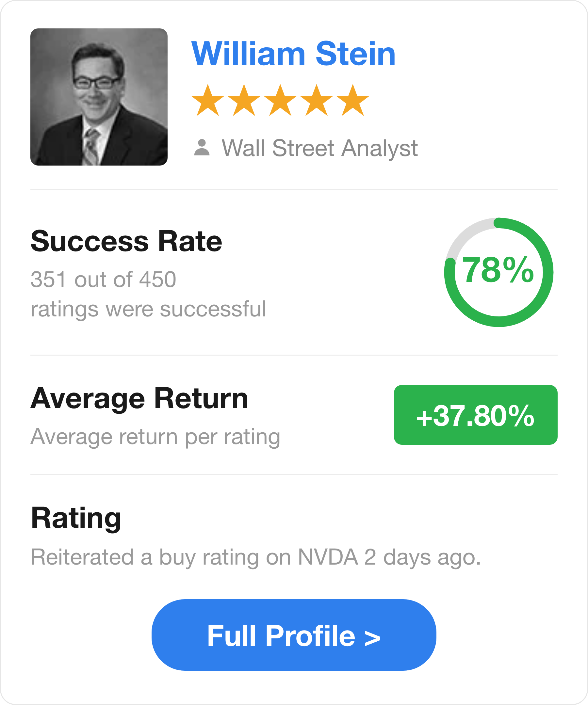Viewport: 588px width, 705px height.
Task: Select the third gold rating star
Action: pos(280,100)
